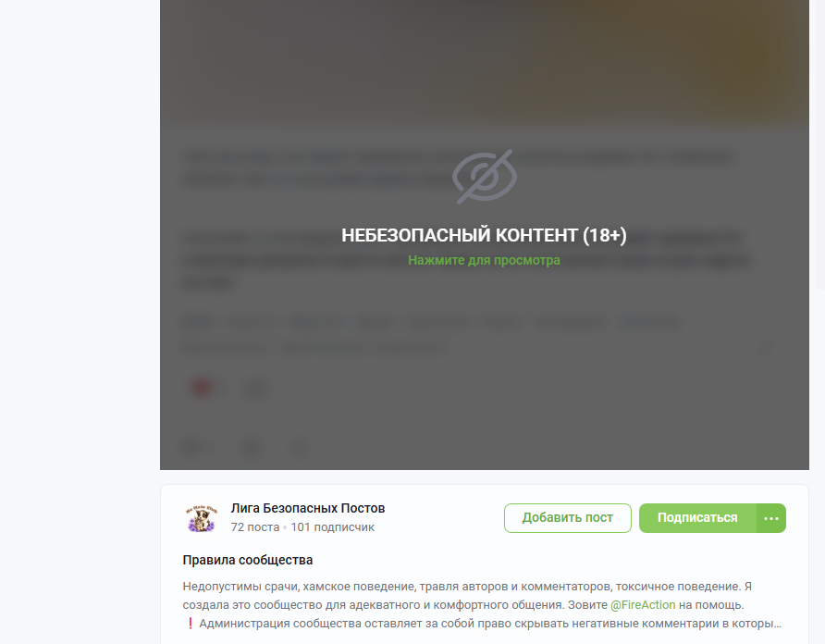Click the blurred red reaction icon

[x=203, y=388]
